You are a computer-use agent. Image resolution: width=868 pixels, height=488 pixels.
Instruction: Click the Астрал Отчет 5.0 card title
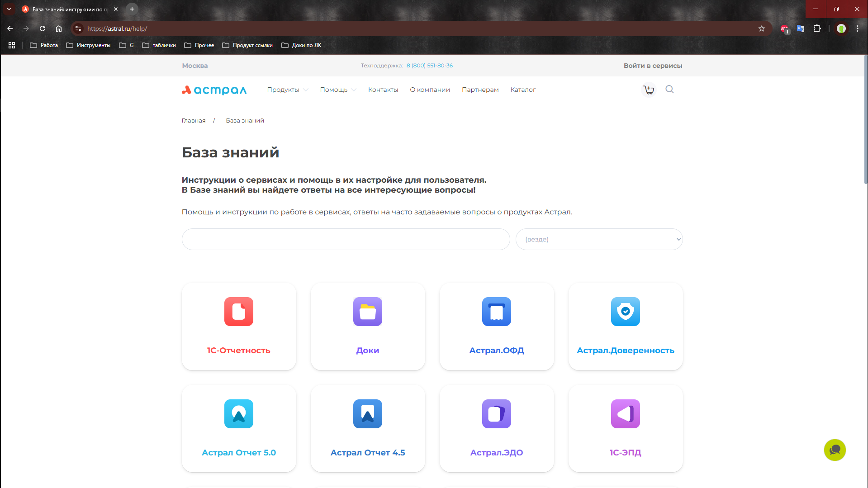click(x=239, y=453)
